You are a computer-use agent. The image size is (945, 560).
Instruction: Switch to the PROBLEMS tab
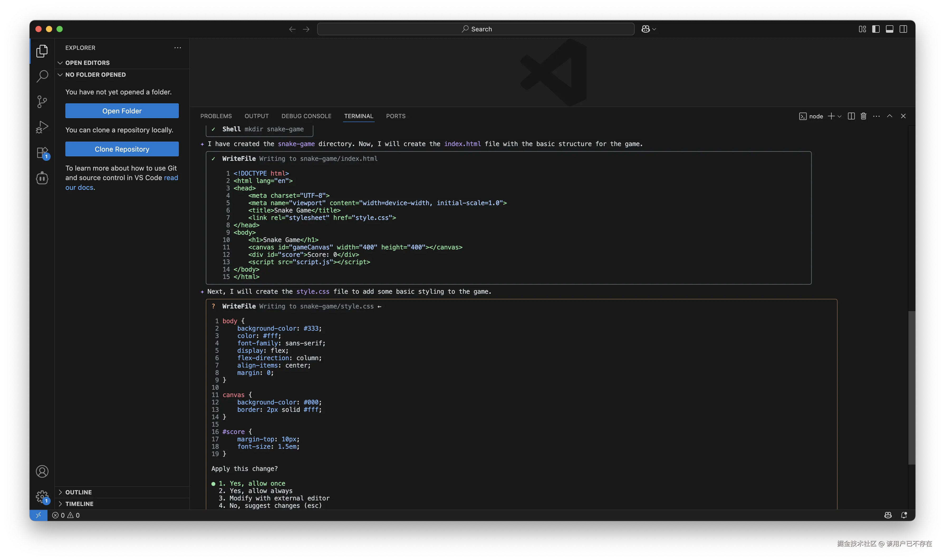pyautogui.click(x=216, y=116)
